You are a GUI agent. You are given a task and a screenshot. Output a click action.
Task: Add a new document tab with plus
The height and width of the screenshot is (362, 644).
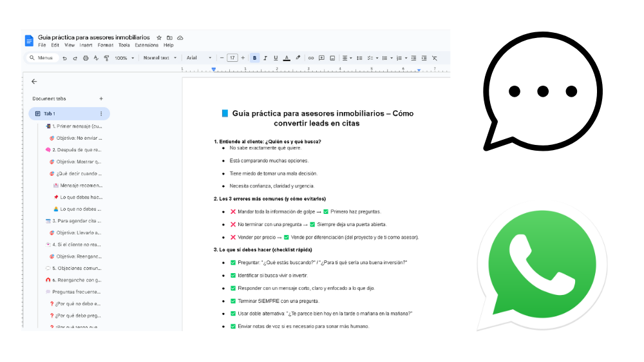[101, 99]
